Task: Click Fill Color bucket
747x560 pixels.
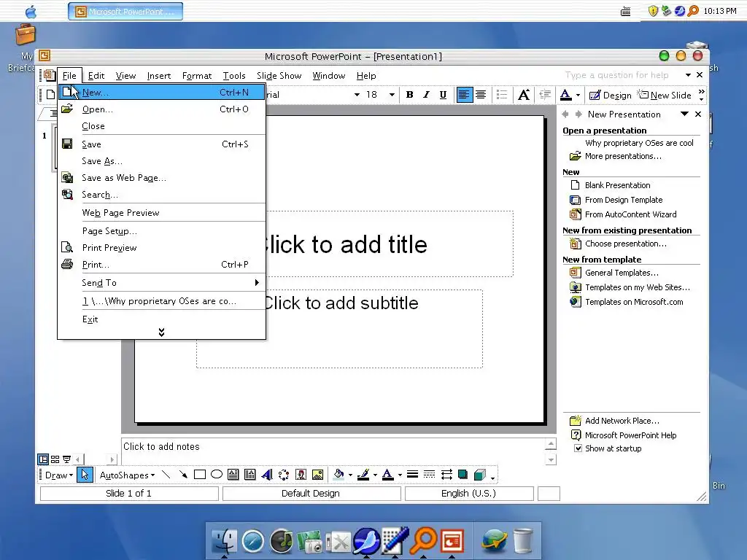Action: (x=338, y=475)
